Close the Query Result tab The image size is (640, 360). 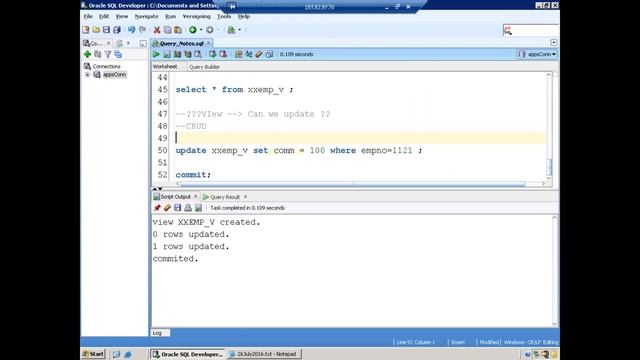click(x=245, y=197)
